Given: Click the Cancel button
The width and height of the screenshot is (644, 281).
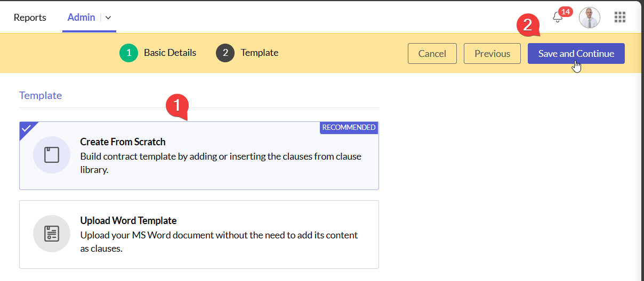Looking at the screenshot, I should [x=432, y=53].
